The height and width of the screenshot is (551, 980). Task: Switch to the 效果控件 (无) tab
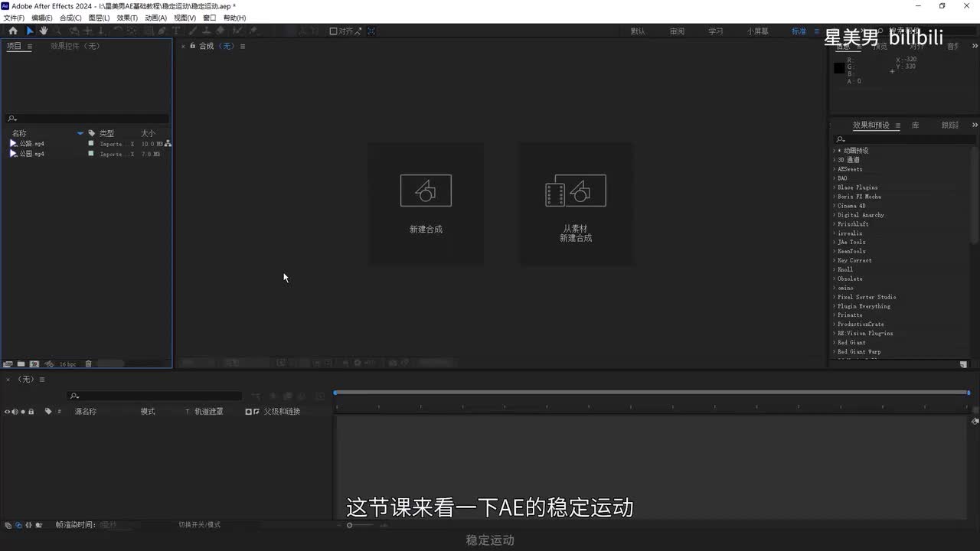(x=75, y=46)
